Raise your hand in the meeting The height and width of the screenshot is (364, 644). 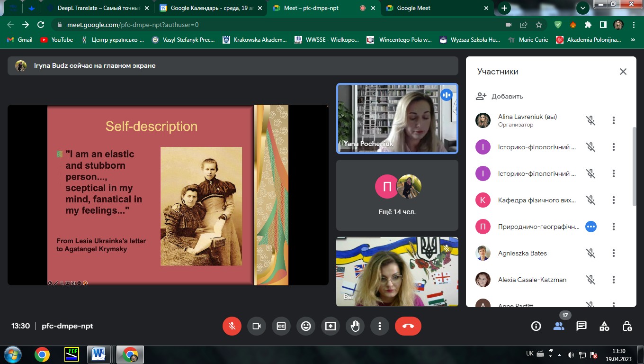[x=355, y=326]
